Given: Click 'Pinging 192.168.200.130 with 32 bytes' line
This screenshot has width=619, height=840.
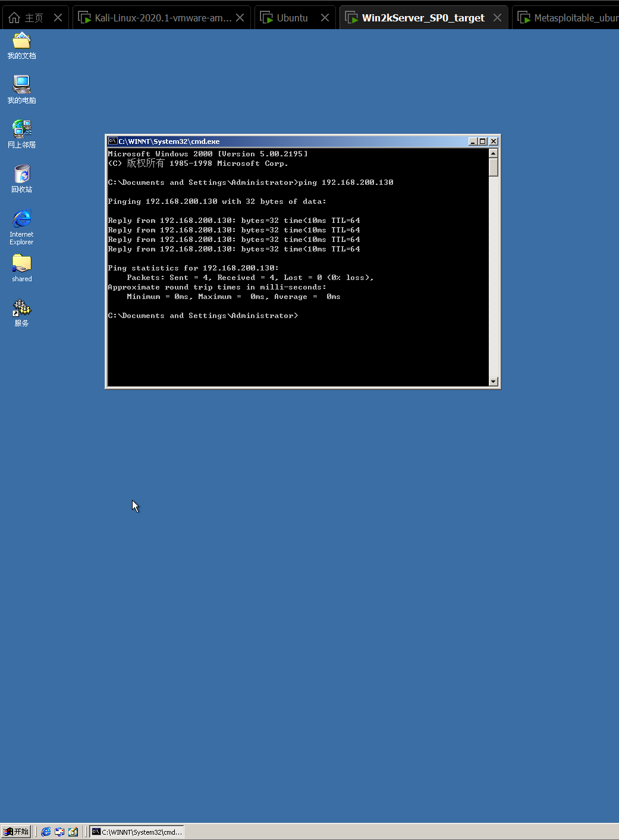Looking at the screenshot, I should click(217, 202).
